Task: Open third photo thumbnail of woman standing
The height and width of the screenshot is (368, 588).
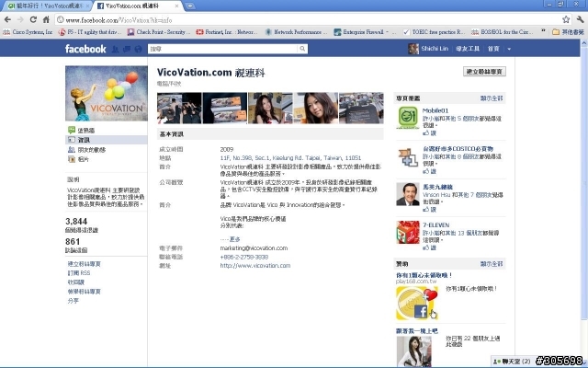Action: [x=270, y=109]
